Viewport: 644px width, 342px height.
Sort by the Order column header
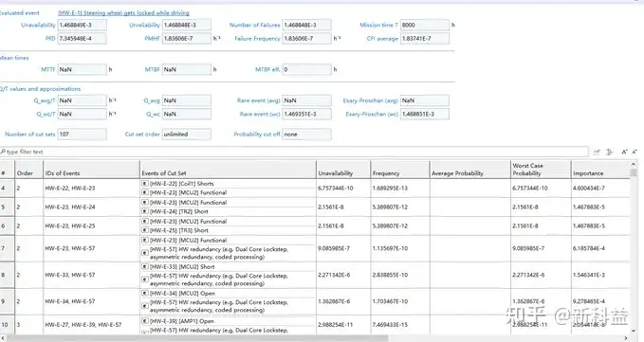[29, 170]
